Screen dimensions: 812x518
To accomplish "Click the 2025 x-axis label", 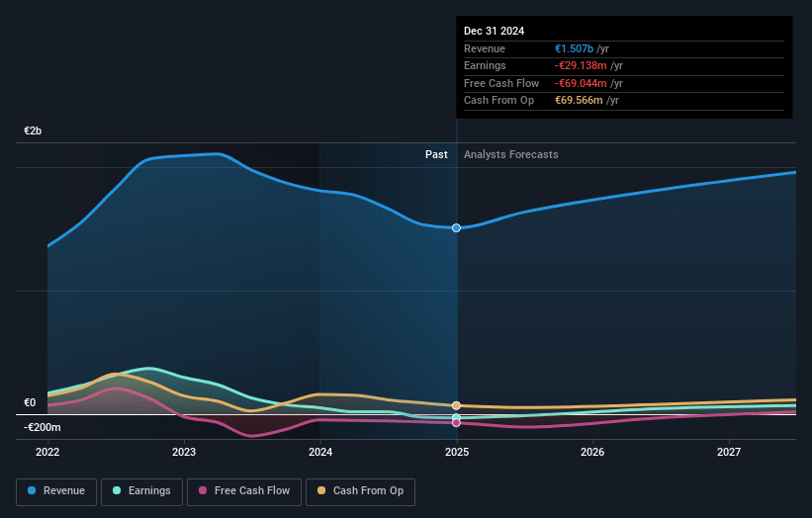I will click(457, 453).
